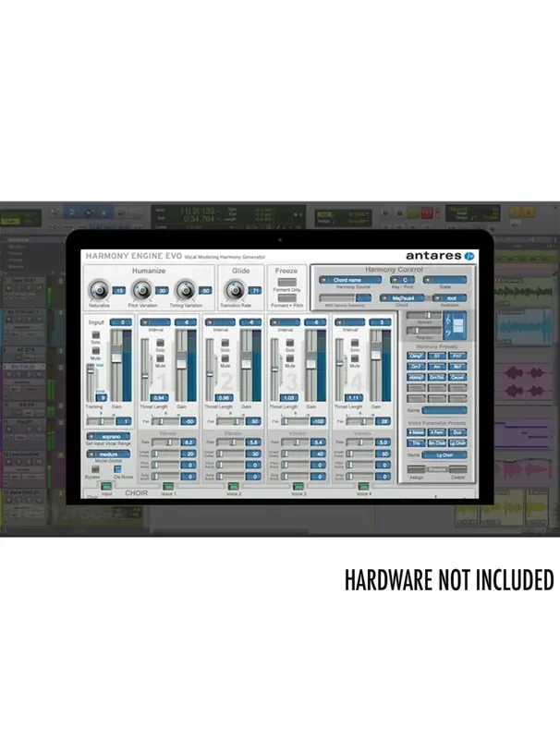Solo harmony voice 2
This screenshot has width=560, height=739.
(x=225, y=343)
